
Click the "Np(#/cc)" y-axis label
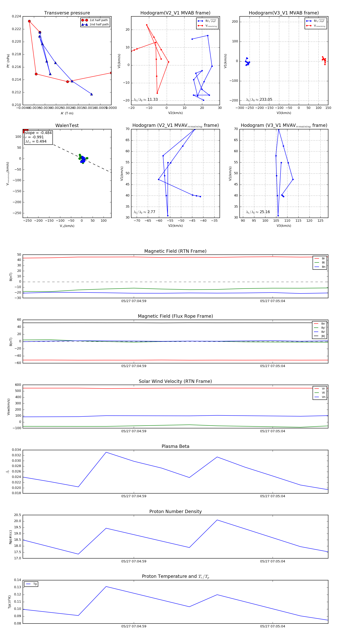pyautogui.click(x=11, y=537)
